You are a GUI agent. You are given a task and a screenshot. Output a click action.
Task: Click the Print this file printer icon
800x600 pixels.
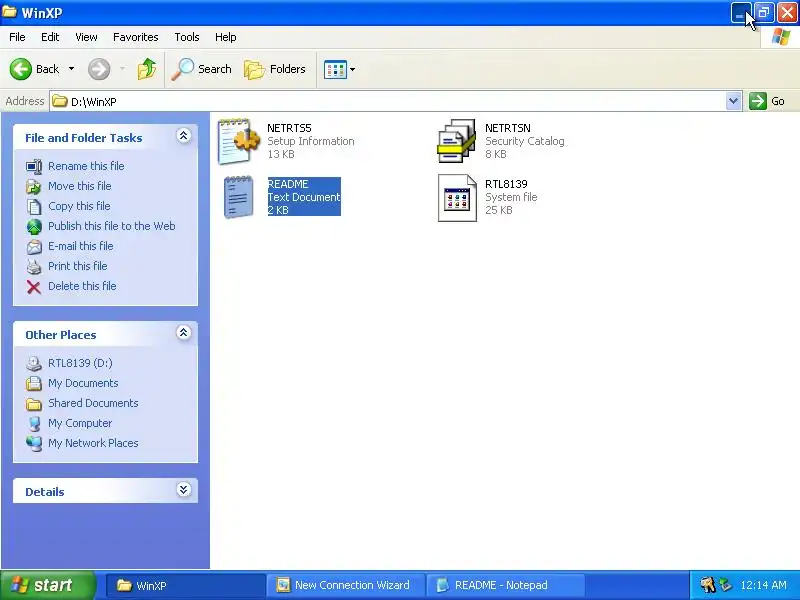tap(34, 266)
